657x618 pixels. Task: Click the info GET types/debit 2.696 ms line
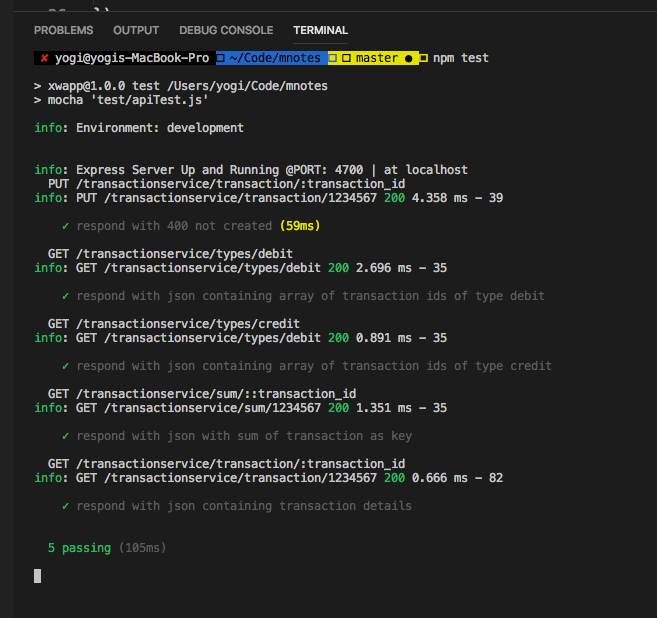pos(241,268)
